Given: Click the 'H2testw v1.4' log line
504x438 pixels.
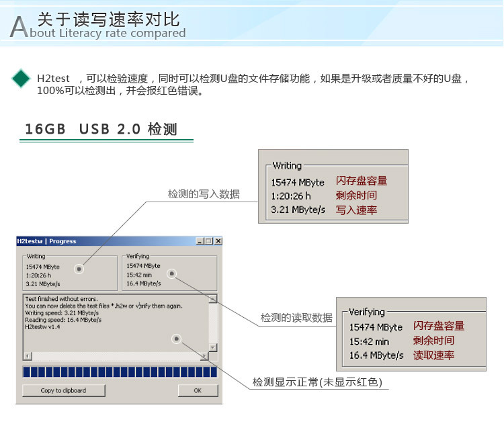Looking at the screenshot, I should [42, 327].
